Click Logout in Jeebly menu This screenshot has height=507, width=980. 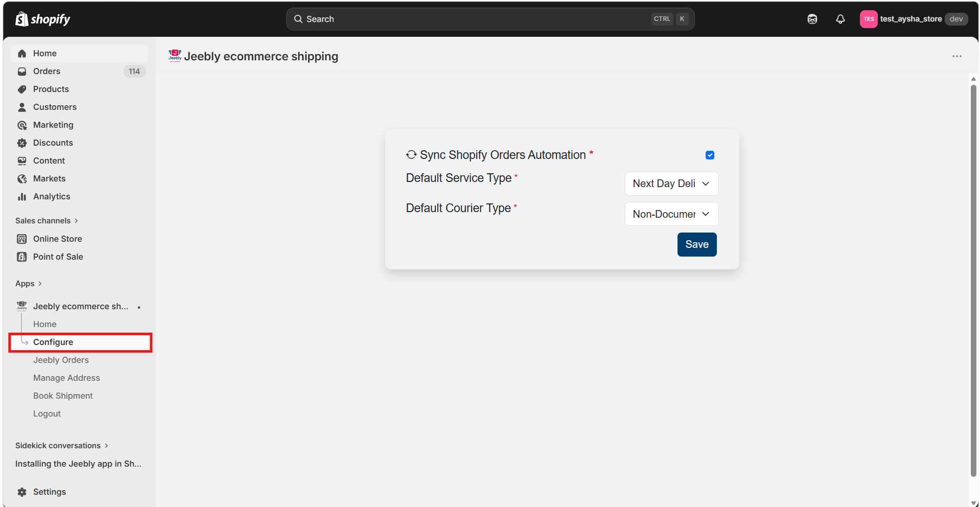46,413
